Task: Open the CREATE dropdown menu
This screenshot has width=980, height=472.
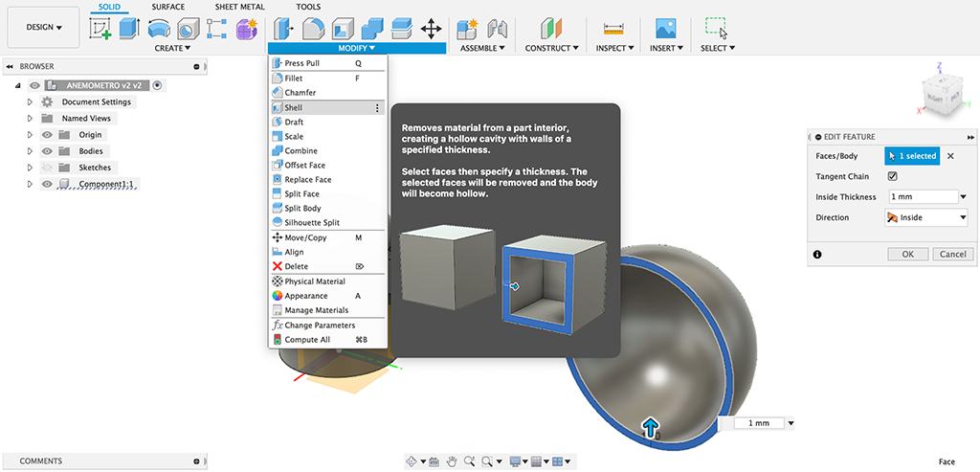Action: [x=172, y=48]
